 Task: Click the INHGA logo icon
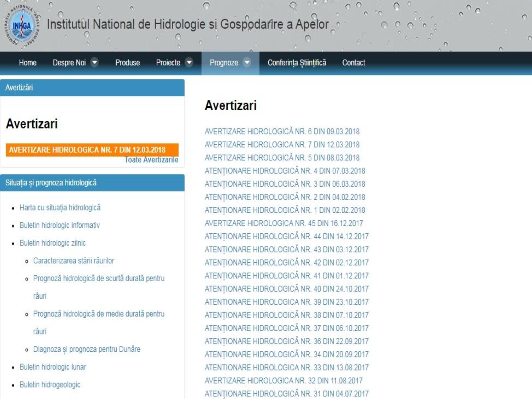22,26
